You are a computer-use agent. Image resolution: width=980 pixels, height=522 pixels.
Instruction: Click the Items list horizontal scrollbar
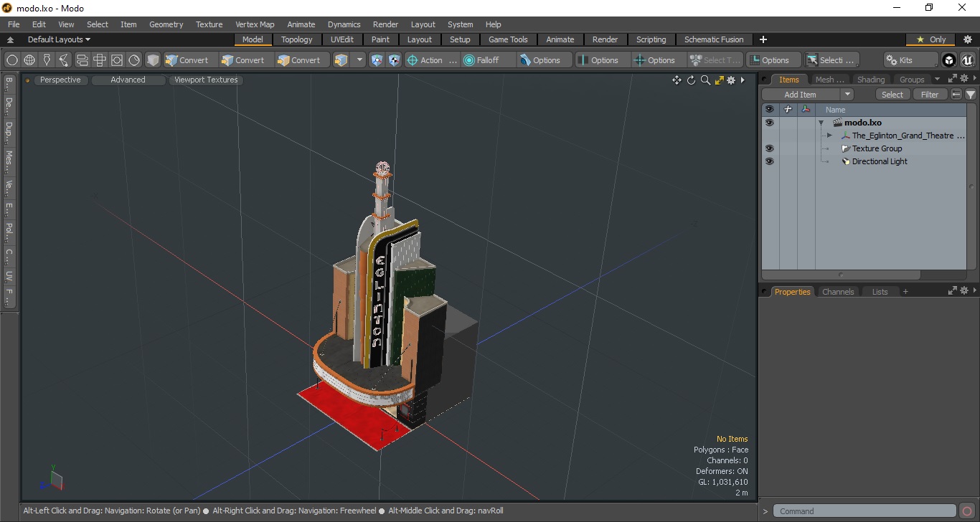(841, 275)
